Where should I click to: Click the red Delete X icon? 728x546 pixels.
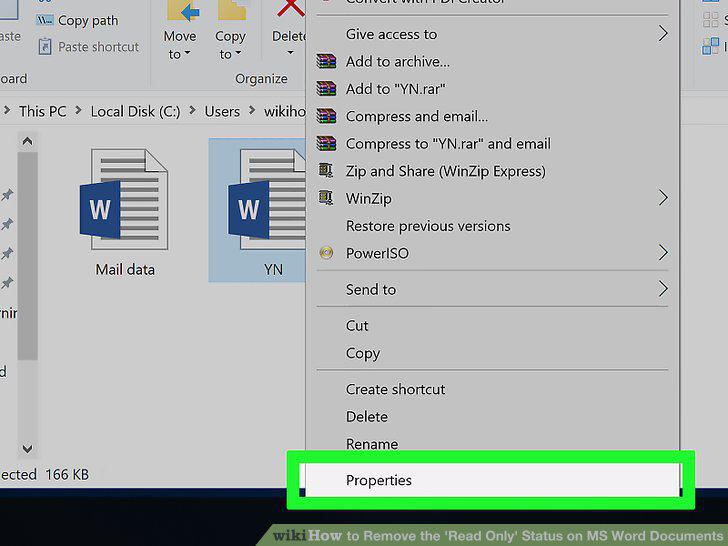tap(291, 8)
